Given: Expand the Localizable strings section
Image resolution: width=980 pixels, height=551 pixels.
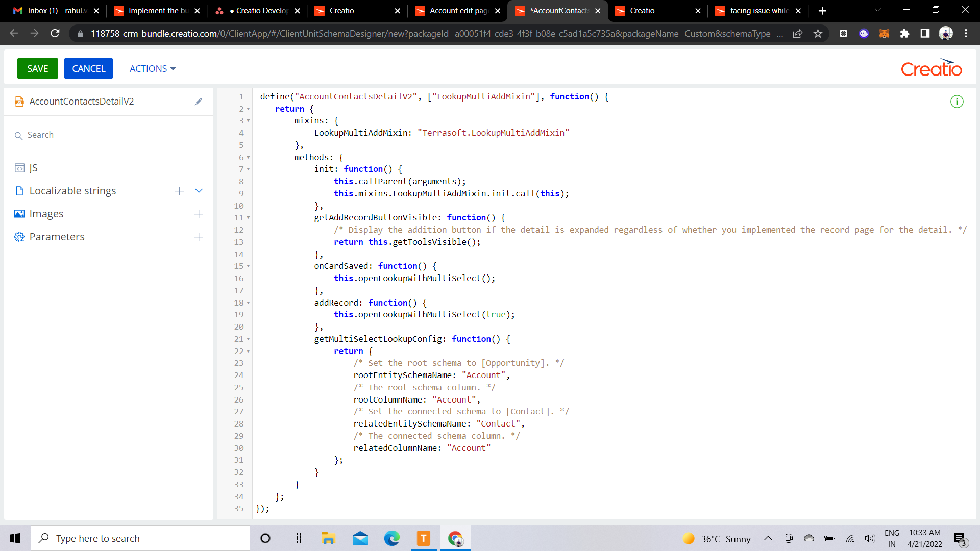Looking at the screenshot, I should 199,191.
